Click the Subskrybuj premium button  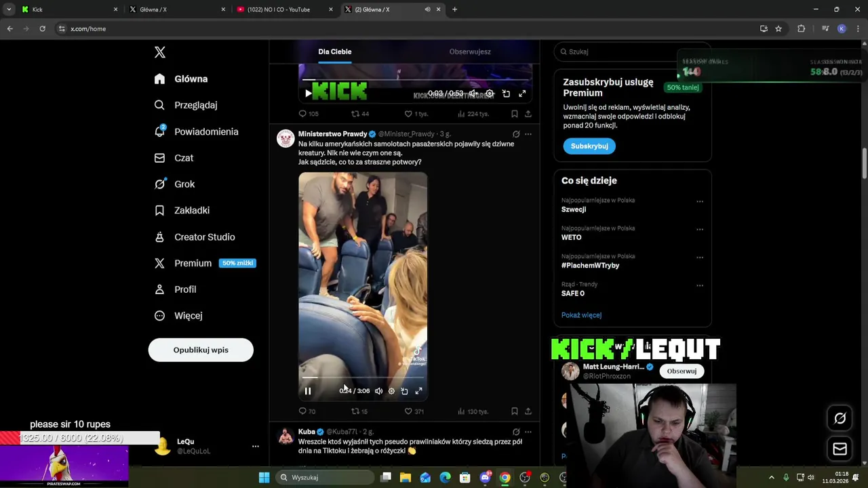589,146
